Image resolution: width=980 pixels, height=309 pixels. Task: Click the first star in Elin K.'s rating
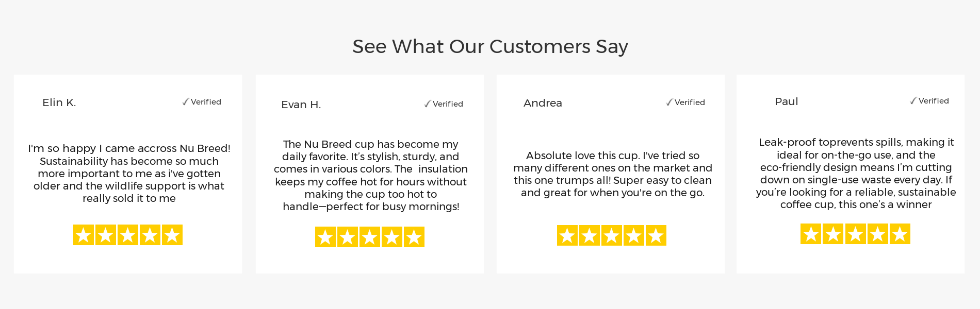84,235
